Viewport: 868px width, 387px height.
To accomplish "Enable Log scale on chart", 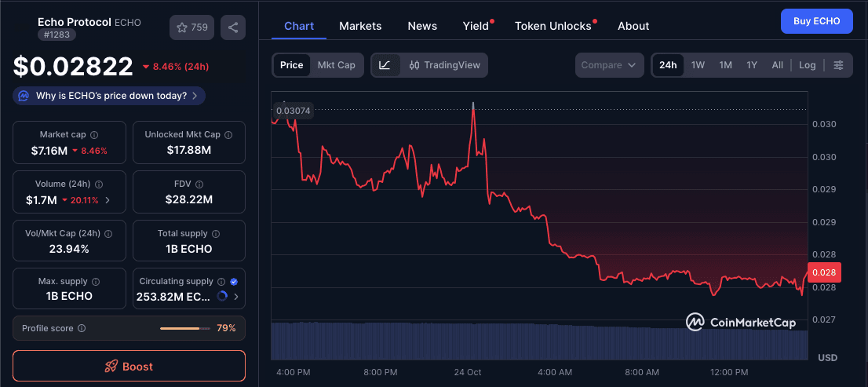I will tap(807, 65).
